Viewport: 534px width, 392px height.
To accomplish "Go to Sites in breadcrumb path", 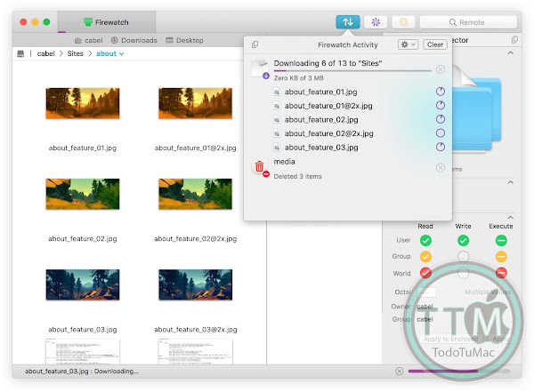I will [76, 53].
